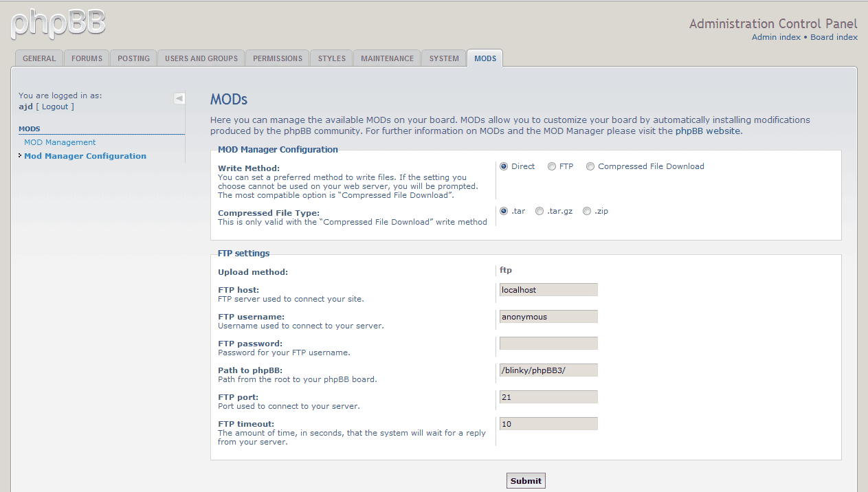The width and height of the screenshot is (868, 492).
Task: Click the Logout link
Action: click(55, 107)
